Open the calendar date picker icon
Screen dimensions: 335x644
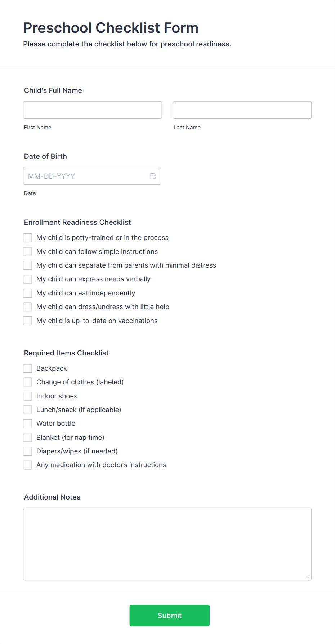(153, 176)
